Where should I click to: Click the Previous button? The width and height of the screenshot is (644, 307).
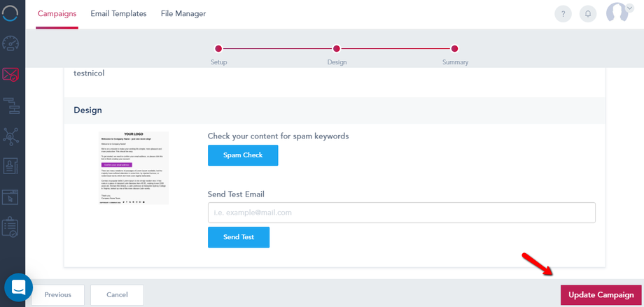point(58,294)
